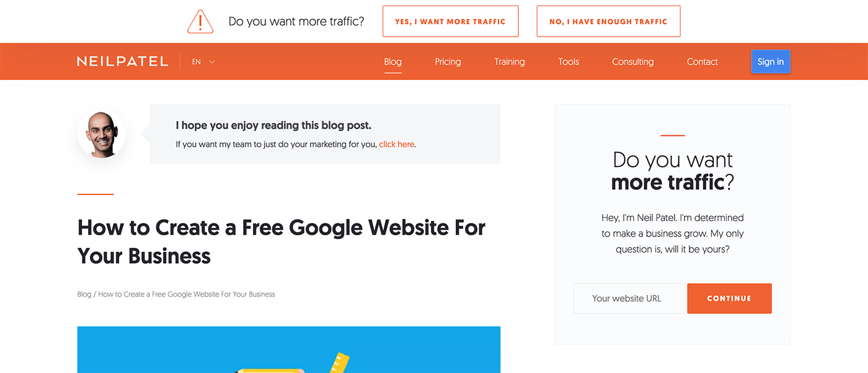Click Neil Patel's avatar photo
Screen dimensions: 868x373
click(x=101, y=133)
